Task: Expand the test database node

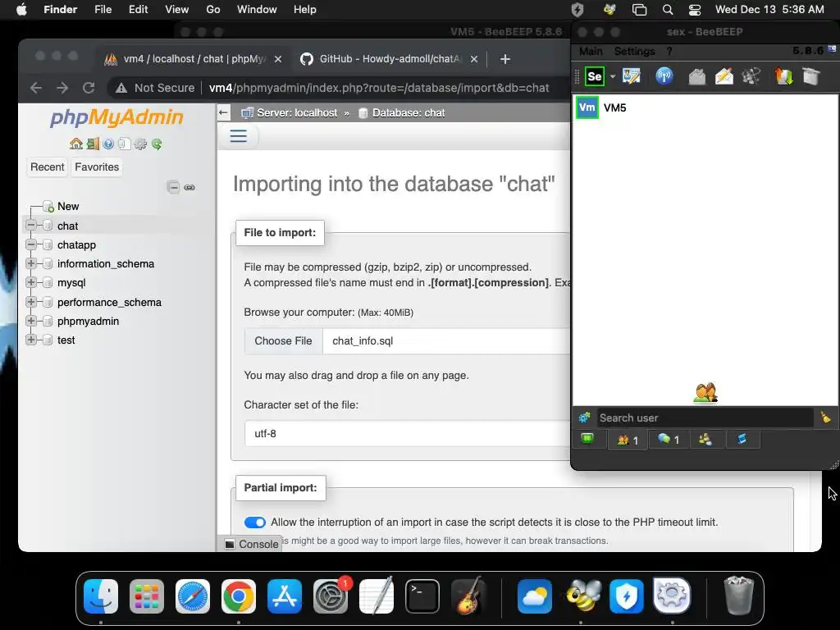Action: (x=31, y=339)
